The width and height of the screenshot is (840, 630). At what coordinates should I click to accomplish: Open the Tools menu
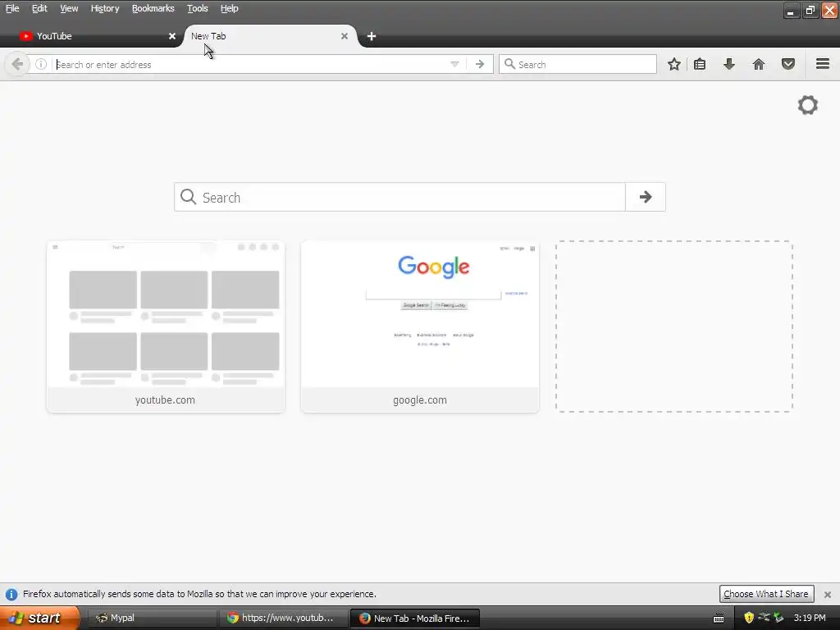pos(197,8)
